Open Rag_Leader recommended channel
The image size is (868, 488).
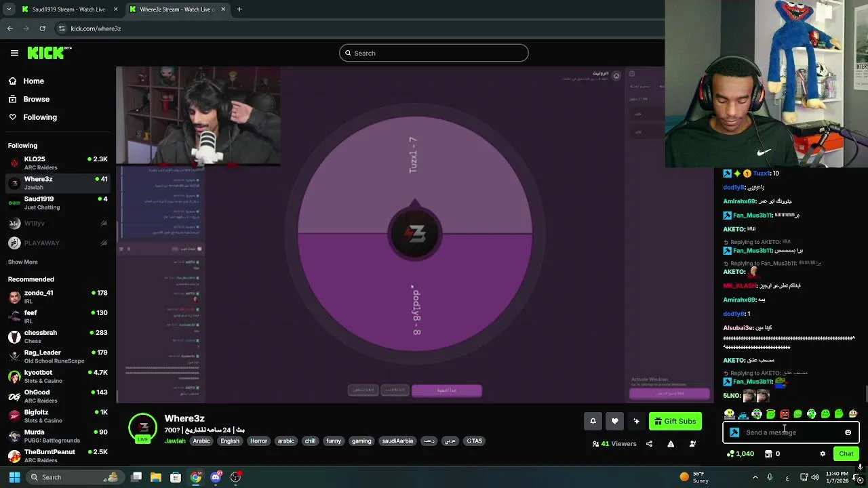(x=58, y=356)
